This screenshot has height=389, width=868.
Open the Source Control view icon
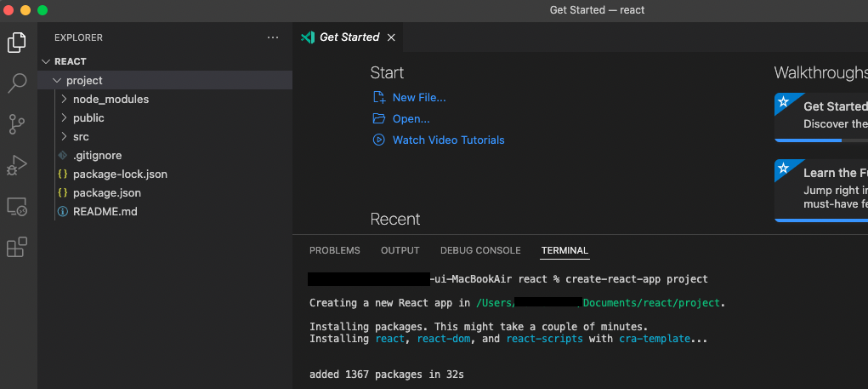[x=17, y=124]
